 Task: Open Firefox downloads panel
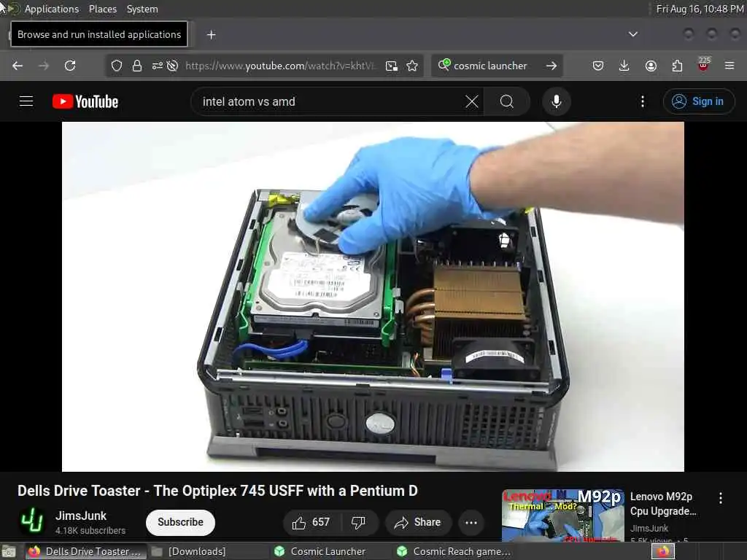pyautogui.click(x=624, y=66)
